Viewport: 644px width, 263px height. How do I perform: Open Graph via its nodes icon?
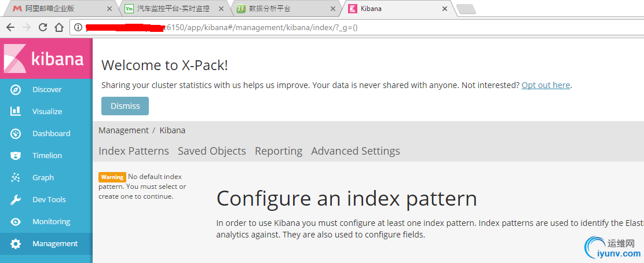coord(16,177)
